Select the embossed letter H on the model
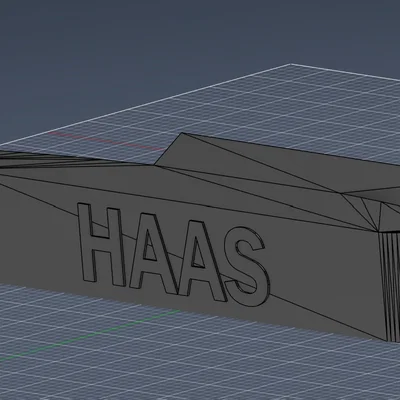Viewport: 400px width, 400px height. 101,245
